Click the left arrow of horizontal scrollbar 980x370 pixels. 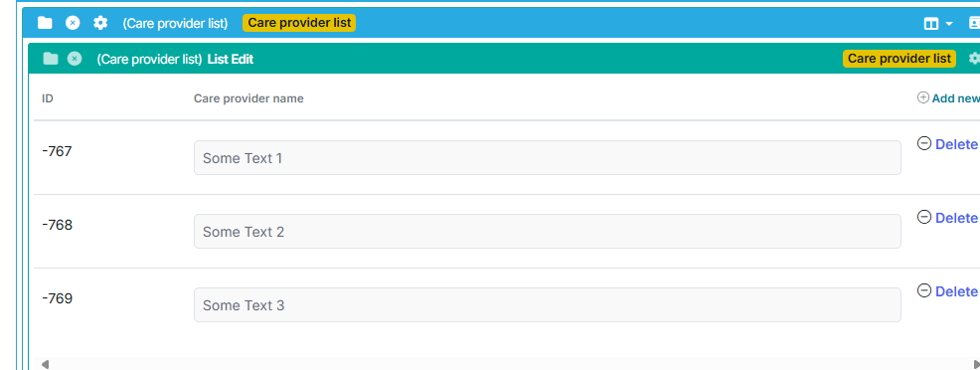click(45, 364)
